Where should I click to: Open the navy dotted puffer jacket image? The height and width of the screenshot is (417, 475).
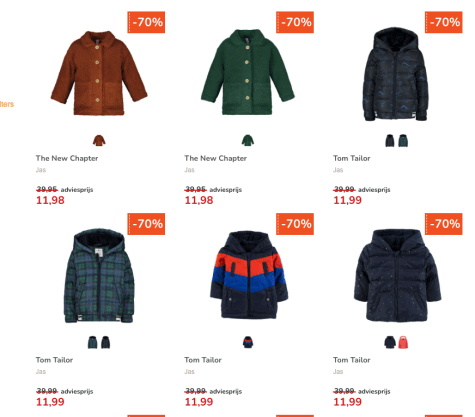[397, 275]
